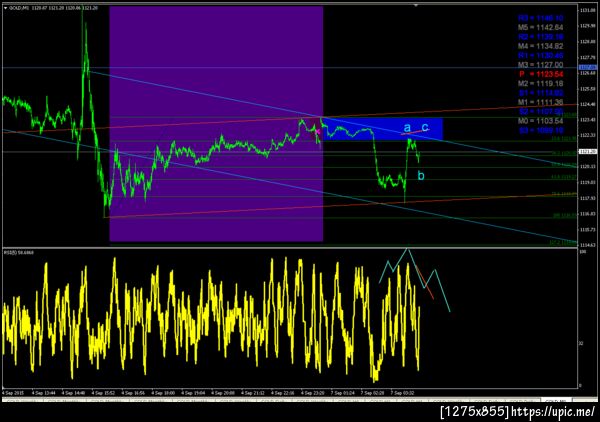Click the '7 Sep 01:24' time axis label
600x422 pixels.
click(x=343, y=393)
